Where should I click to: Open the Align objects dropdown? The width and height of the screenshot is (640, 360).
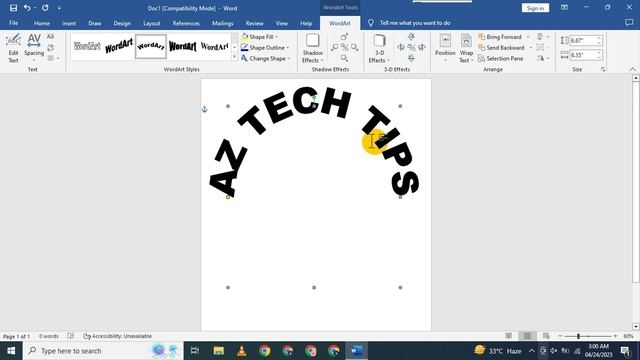pos(543,37)
